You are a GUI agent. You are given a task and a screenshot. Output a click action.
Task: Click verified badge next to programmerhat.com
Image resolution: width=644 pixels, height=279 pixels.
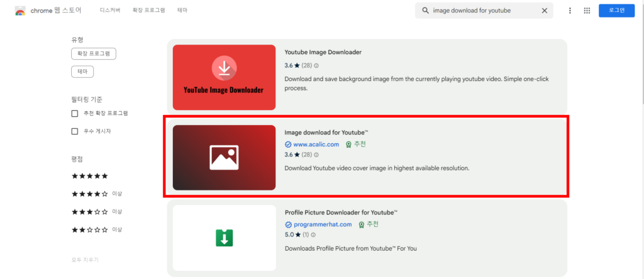pos(288,224)
